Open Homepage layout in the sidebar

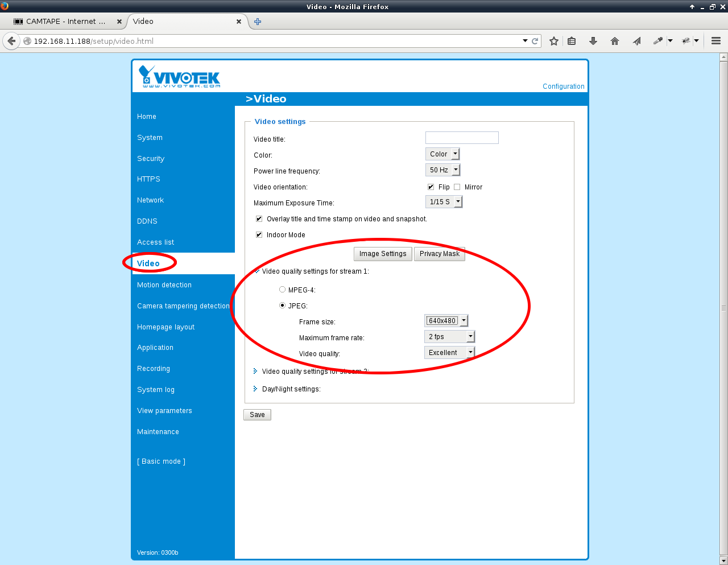166,327
